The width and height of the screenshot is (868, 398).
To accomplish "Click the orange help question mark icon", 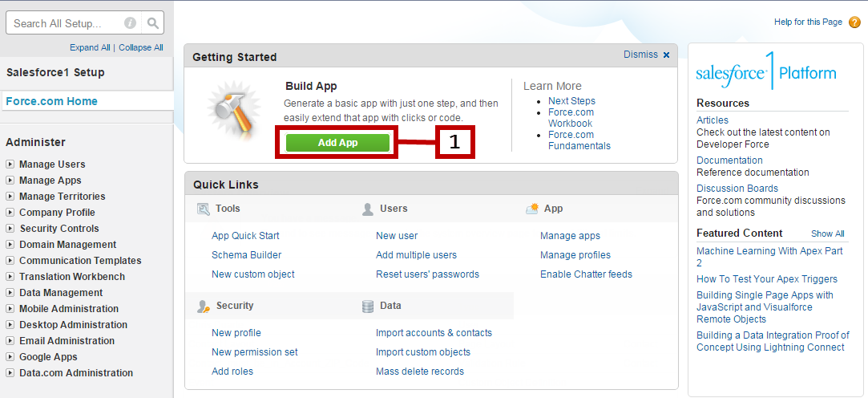I will click(x=854, y=22).
